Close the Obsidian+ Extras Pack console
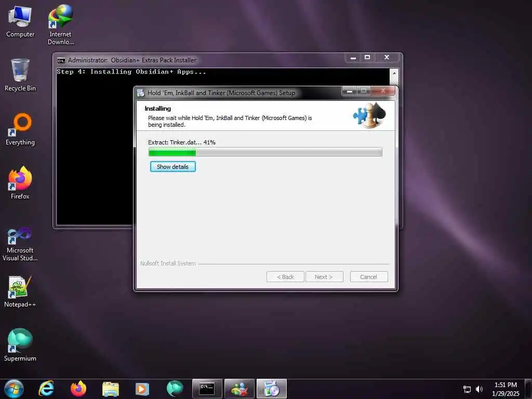532x399 pixels. tap(387, 58)
